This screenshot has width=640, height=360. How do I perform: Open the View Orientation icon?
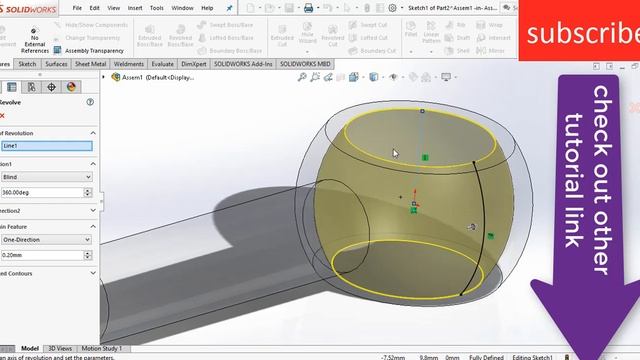click(x=353, y=77)
